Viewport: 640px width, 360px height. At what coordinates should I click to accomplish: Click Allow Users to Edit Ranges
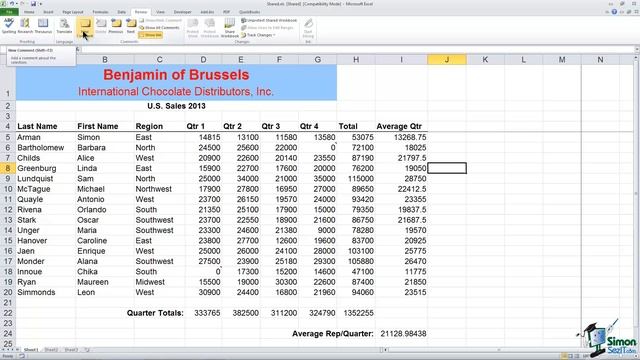coord(267,28)
